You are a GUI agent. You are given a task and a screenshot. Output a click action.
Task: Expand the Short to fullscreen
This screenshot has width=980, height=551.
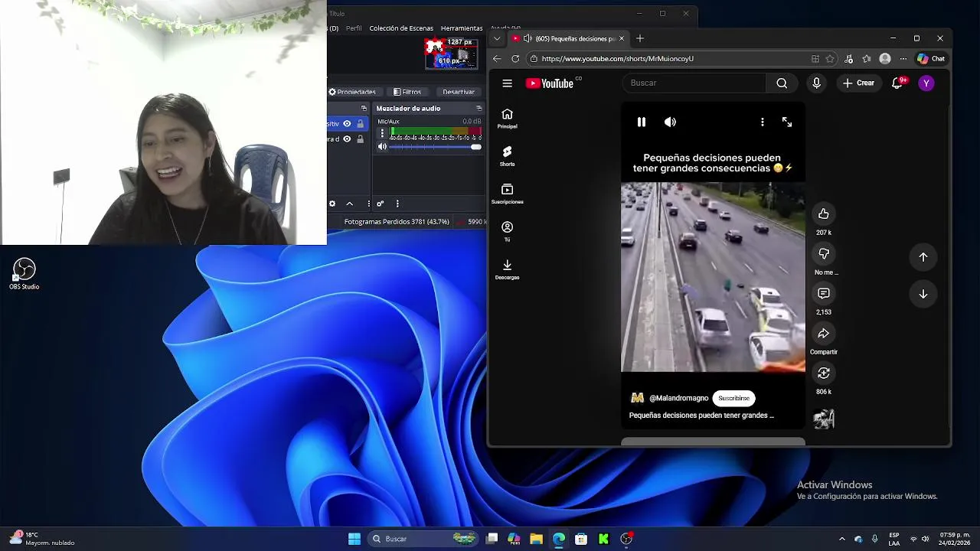(786, 122)
